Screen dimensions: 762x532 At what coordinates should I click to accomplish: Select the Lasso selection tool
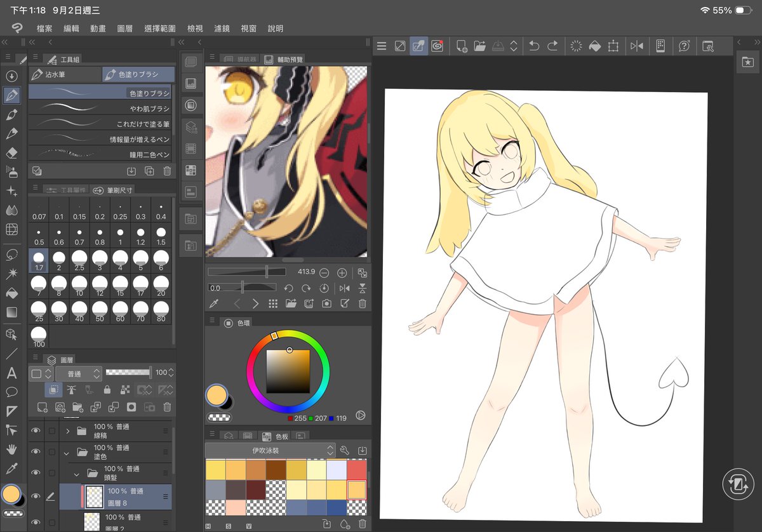pyautogui.click(x=11, y=255)
